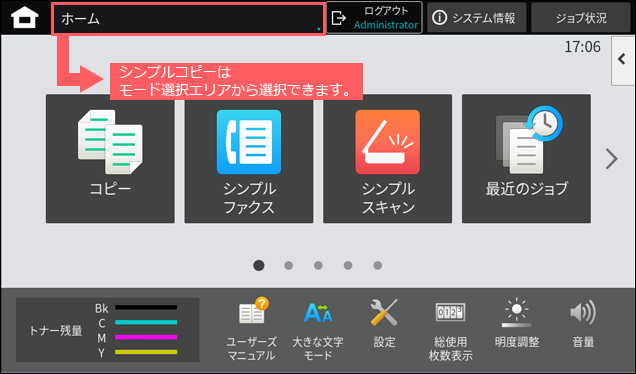This screenshot has height=374, width=636.
Task: Open シンプルスキャン scanner mode
Action: tap(388, 159)
